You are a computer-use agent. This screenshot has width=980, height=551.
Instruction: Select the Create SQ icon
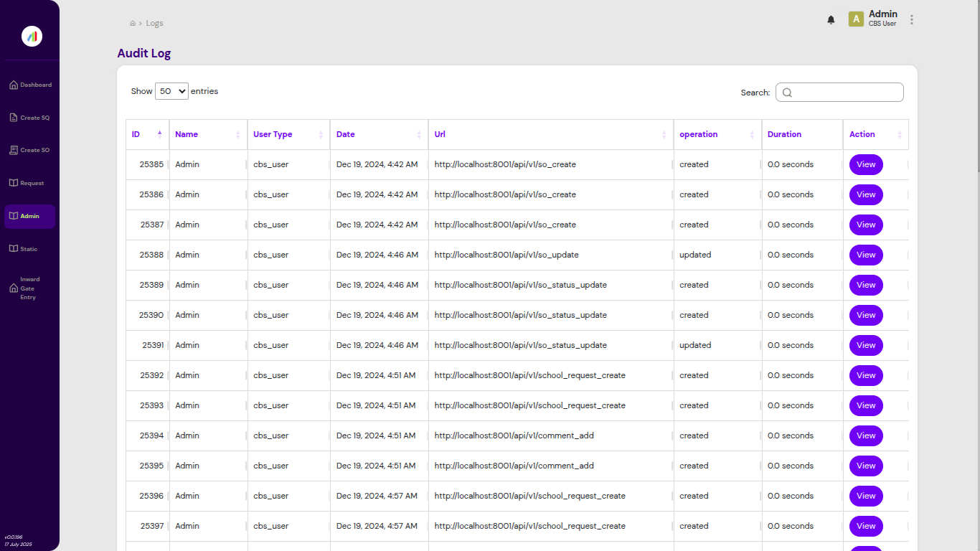click(12, 117)
